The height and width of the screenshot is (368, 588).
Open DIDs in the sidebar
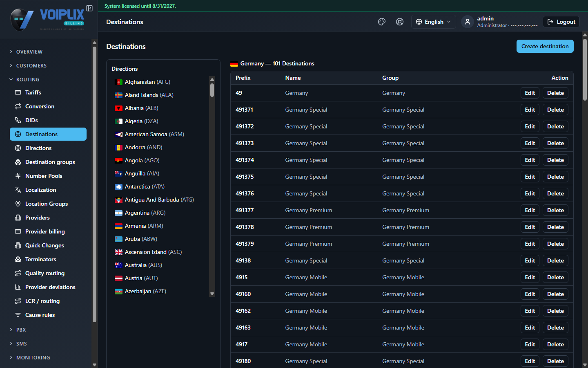tap(48, 120)
